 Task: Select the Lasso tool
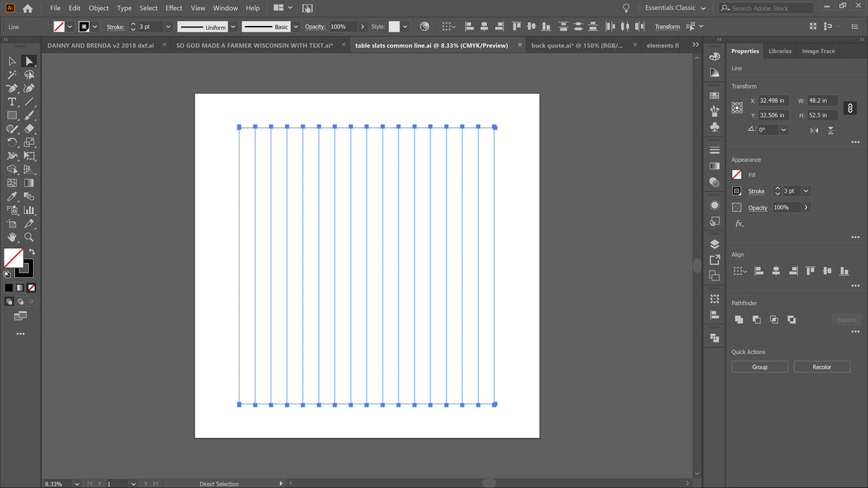[x=29, y=75]
